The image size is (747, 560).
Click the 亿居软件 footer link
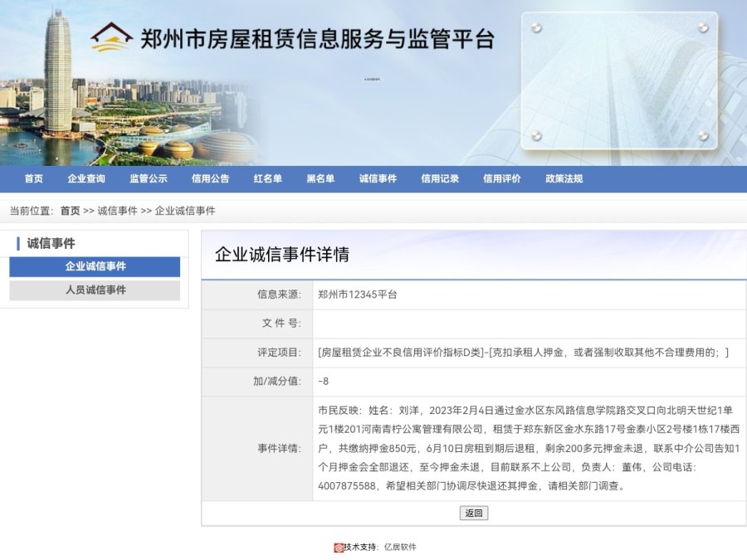point(400,548)
